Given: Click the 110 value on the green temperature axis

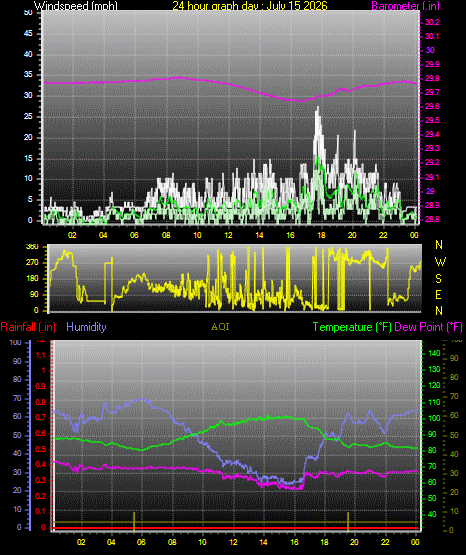Looking at the screenshot, I should click(434, 402).
